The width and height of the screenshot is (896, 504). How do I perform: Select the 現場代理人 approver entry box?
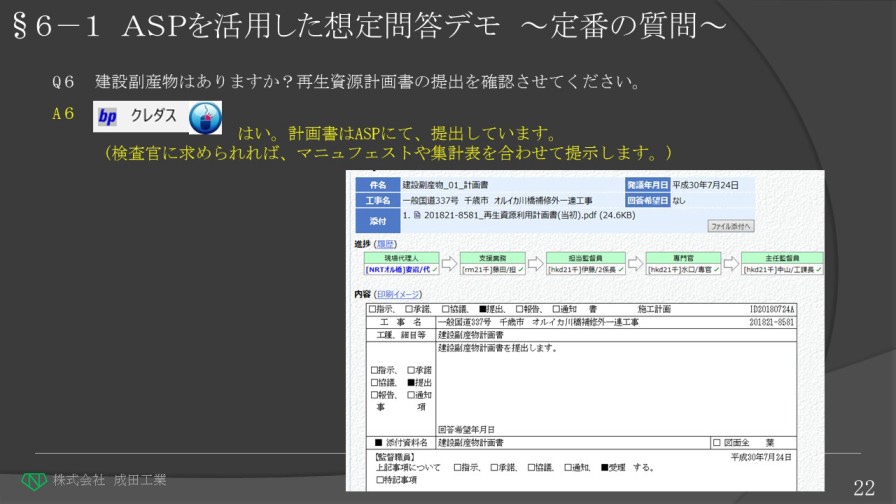pos(397,269)
